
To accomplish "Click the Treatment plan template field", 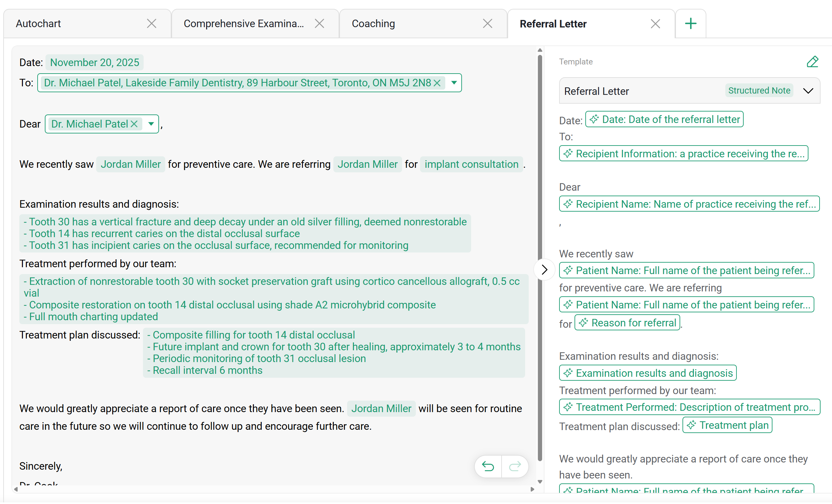I will [x=727, y=426].
